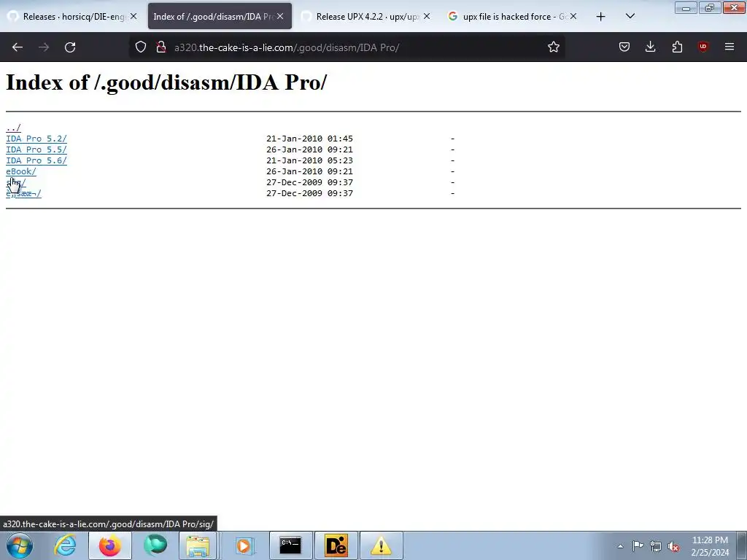The width and height of the screenshot is (747, 560).
Task: Switch to the Release UPX 4.2.2 tab
Action: [367, 16]
